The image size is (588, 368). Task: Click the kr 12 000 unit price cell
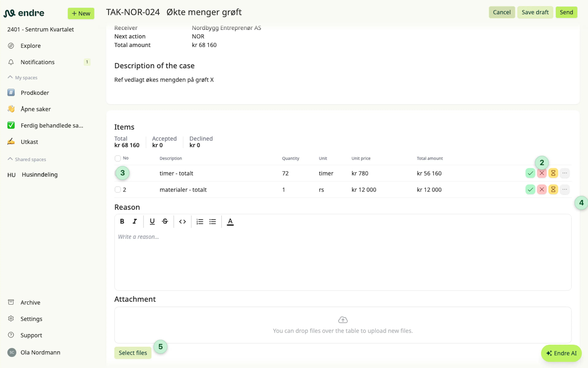point(364,190)
